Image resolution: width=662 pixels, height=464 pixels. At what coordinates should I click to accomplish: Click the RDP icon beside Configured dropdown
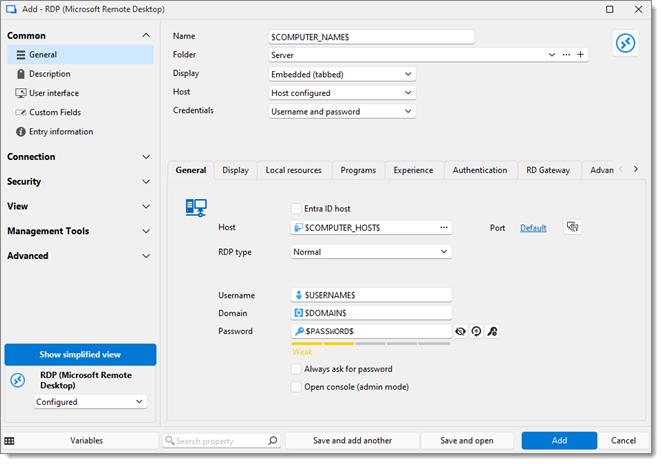pyautogui.click(x=18, y=380)
